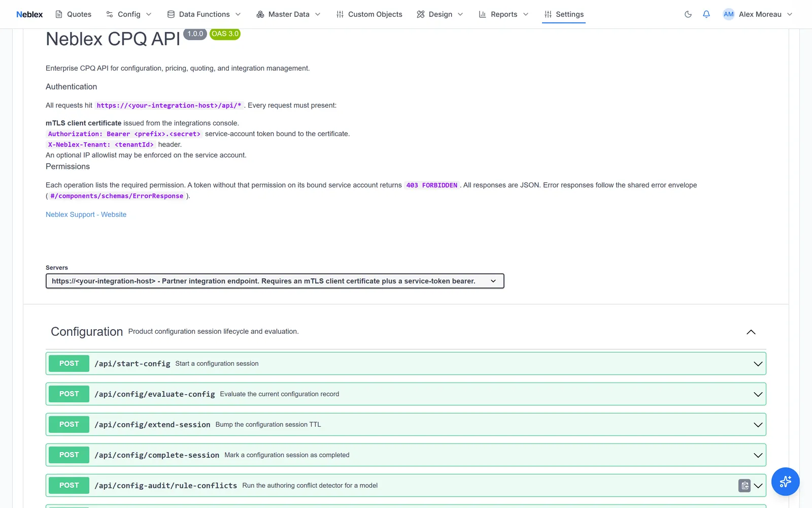The width and height of the screenshot is (812, 508).
Task: Click the Reports bar chart icon
Action: (x=483, y=14)
